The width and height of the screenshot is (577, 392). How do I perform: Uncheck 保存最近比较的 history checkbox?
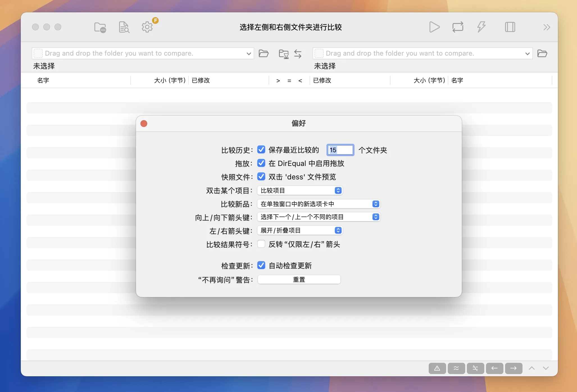pos(261,150)
